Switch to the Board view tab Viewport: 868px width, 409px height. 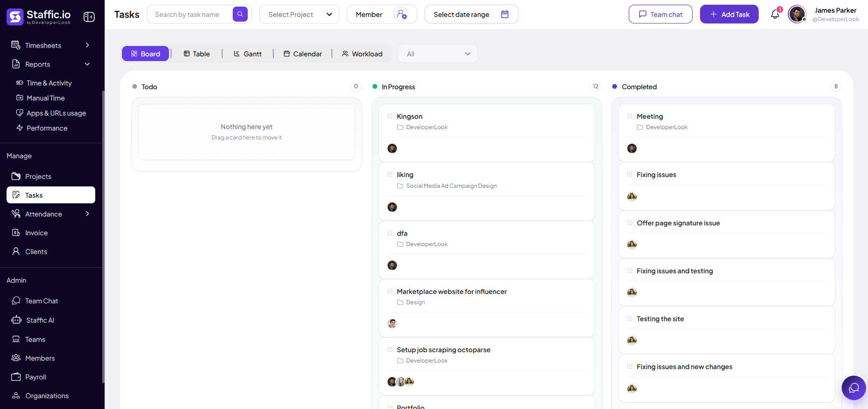coord(145,54)
